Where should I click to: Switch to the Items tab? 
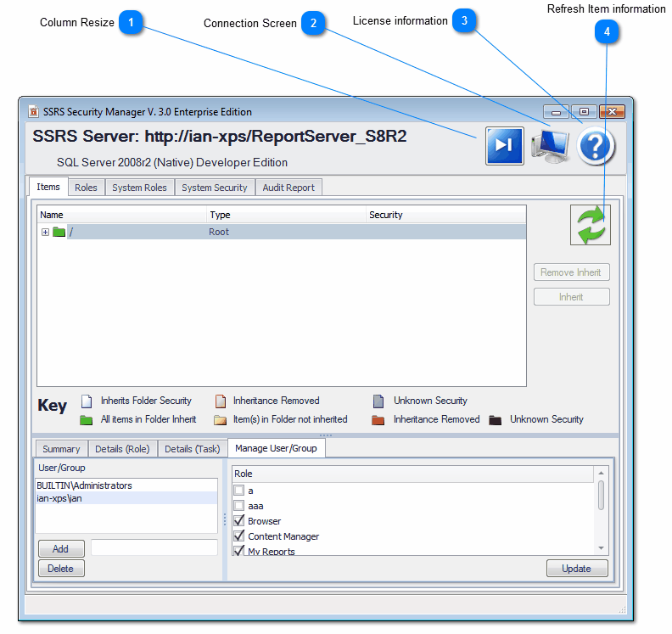(48, 187)
